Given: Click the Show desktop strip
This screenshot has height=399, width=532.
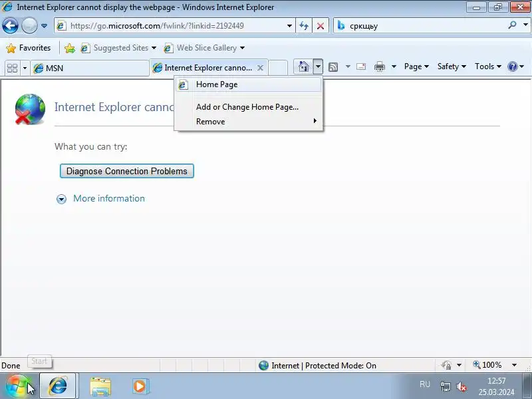Looking at the screenshot, I should point(527,386).
